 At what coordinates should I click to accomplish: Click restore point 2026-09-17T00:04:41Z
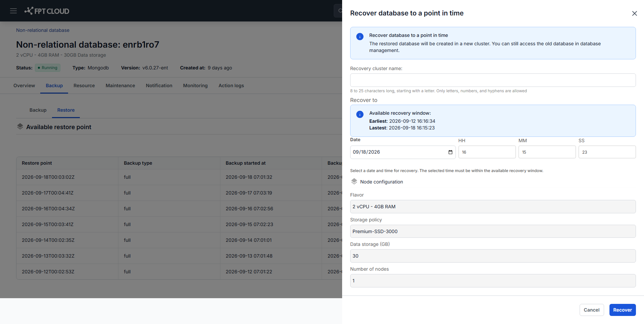pos(48,193)
